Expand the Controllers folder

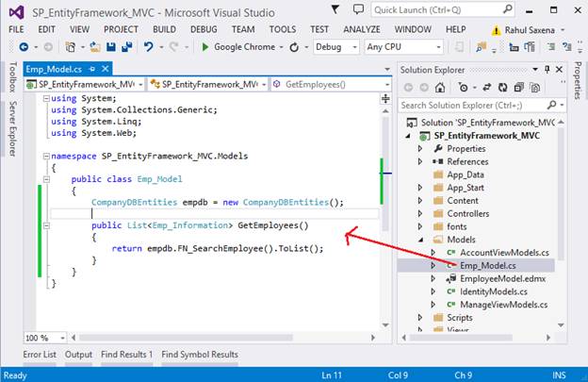(420, 214)
